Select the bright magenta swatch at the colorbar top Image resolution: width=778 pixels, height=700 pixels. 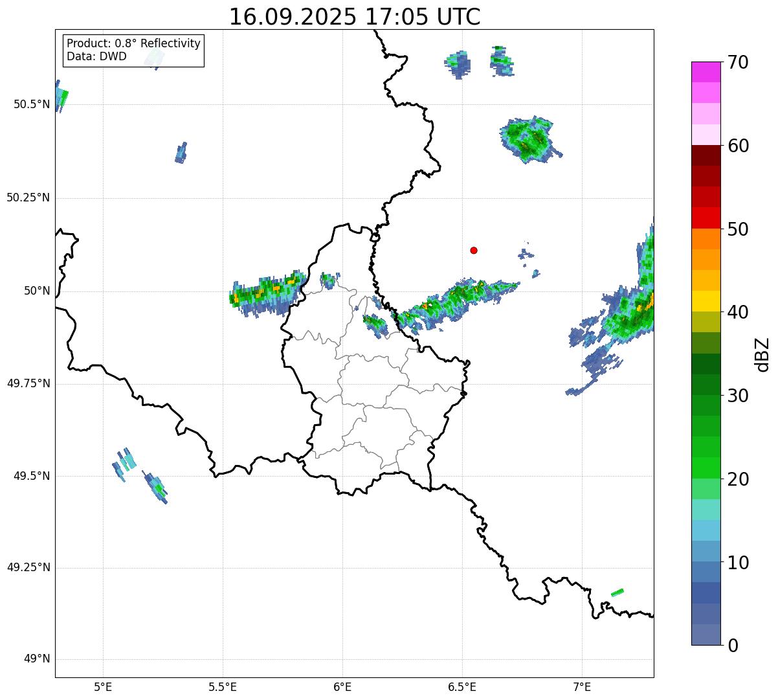706,72
